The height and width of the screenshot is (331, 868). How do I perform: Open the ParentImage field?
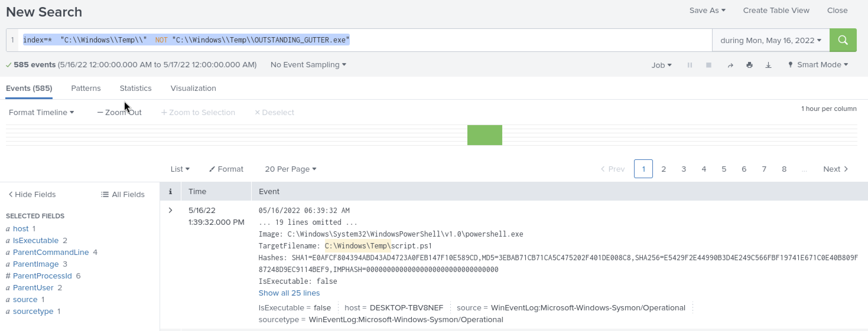click(x=36, y=264)
